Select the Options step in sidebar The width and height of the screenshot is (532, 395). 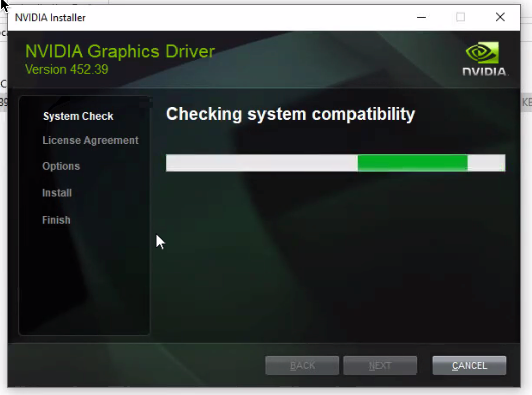[x=61, y=166]
